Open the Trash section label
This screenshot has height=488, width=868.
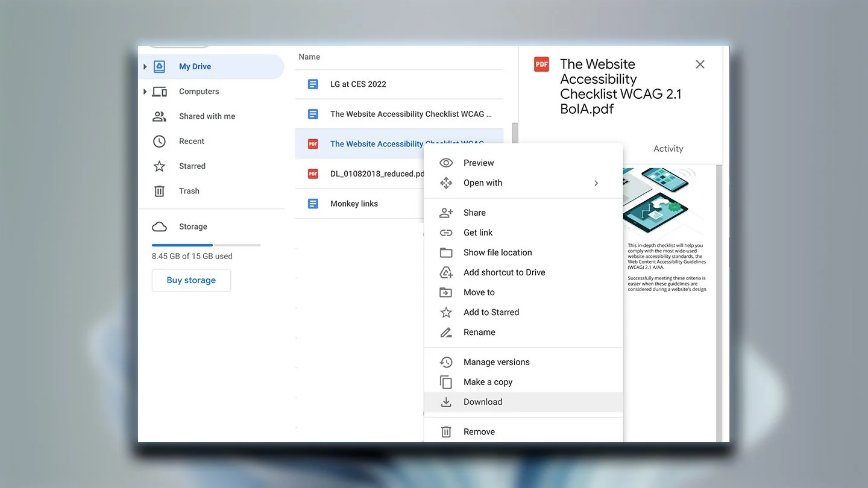click(x=189, y=191)
